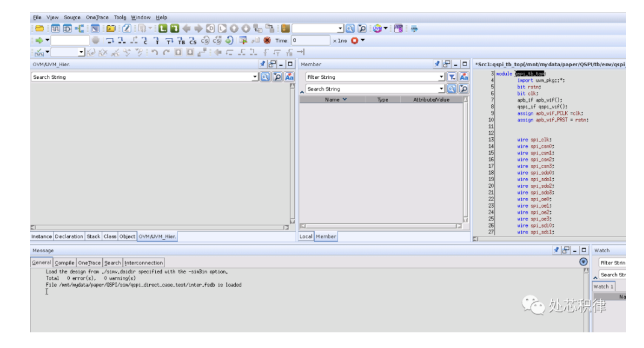Click the 'Aa' match case icon in Member panel

[x=463, y=77]
